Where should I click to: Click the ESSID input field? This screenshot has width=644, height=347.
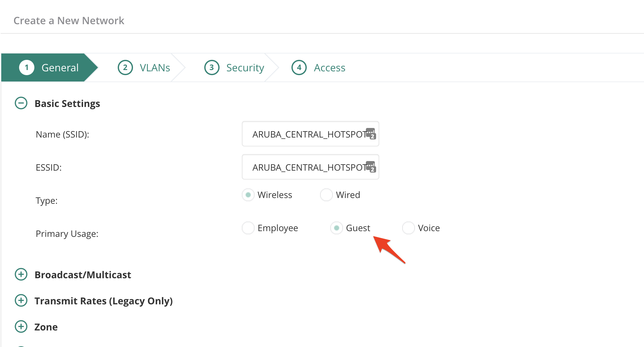tap(311, 167)
